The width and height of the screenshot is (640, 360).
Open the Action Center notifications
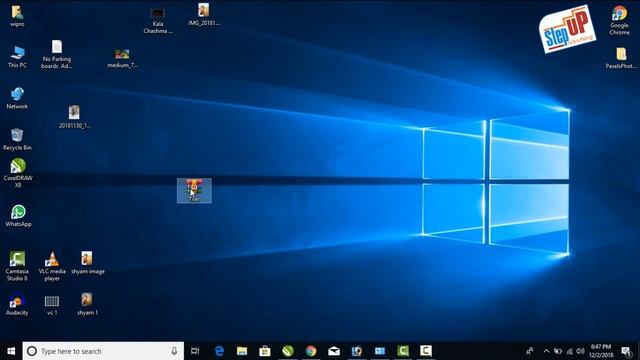tap(627, 351)
